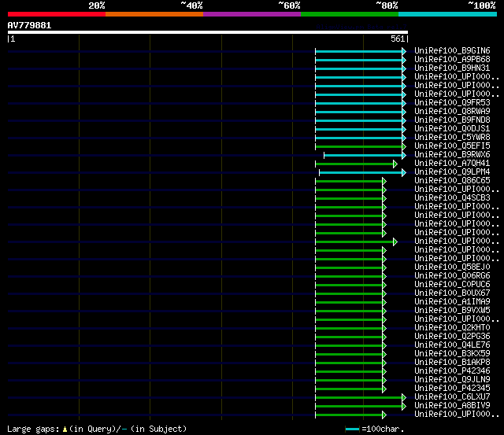Select the UniRef100_A7QH41 label

point(452,163)
